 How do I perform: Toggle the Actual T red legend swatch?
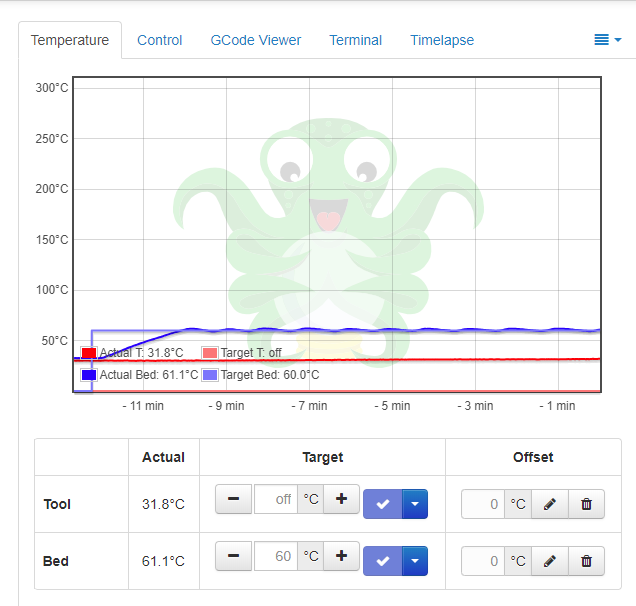coord(89,353)
